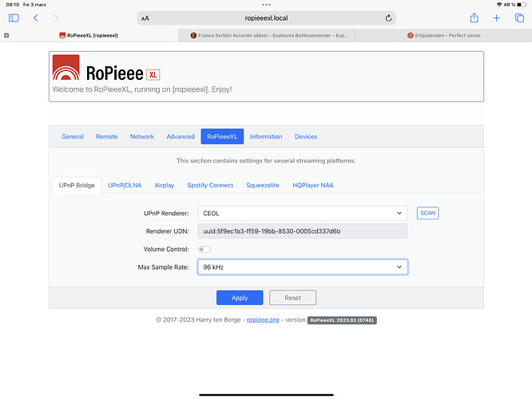Screen dimensions: 532x399
Task: Open the Remote settings tab
Action: 107,136
